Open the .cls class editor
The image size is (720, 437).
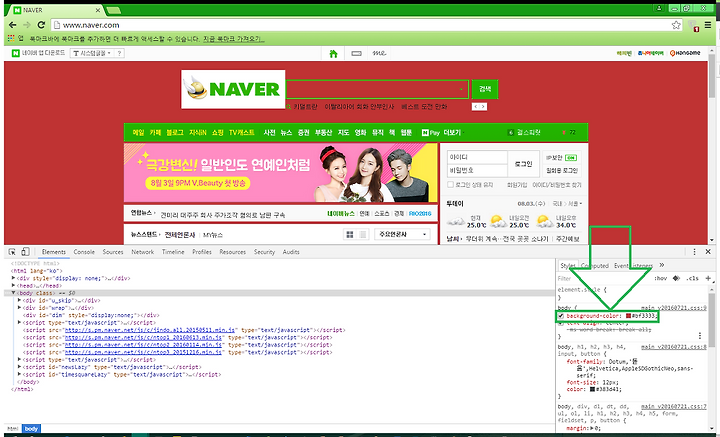tap(692, 278)
